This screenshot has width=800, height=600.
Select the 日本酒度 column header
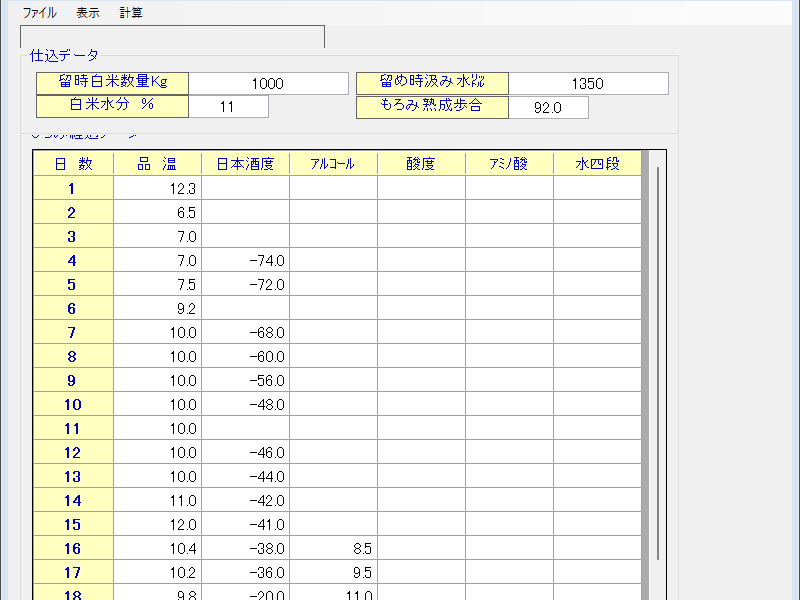click(245, 164)
